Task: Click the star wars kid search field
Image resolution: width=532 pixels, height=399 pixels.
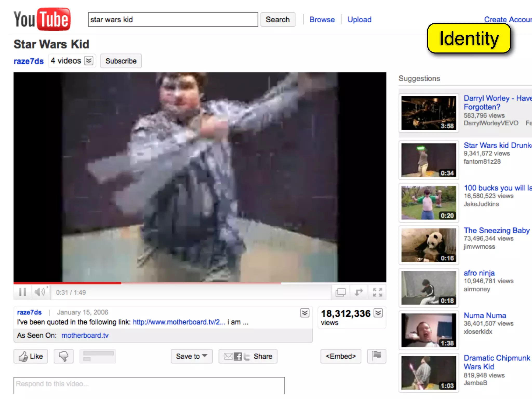Action: click(173, 19)
